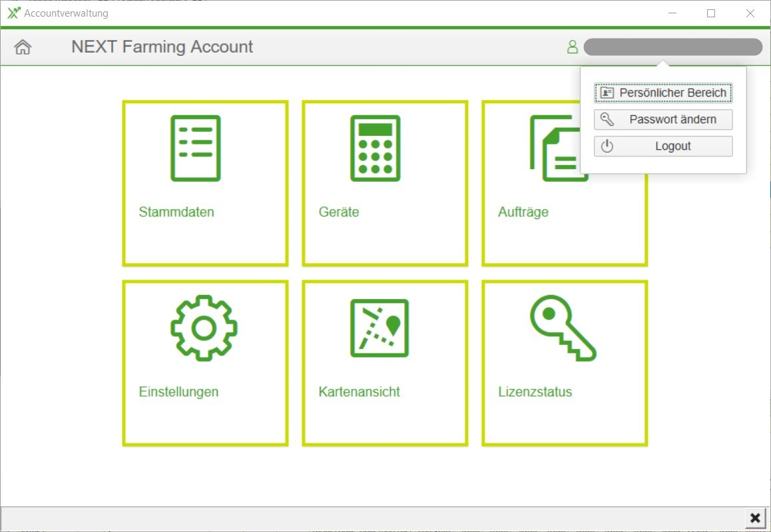Click the Geräte tile label

point(338,212)
